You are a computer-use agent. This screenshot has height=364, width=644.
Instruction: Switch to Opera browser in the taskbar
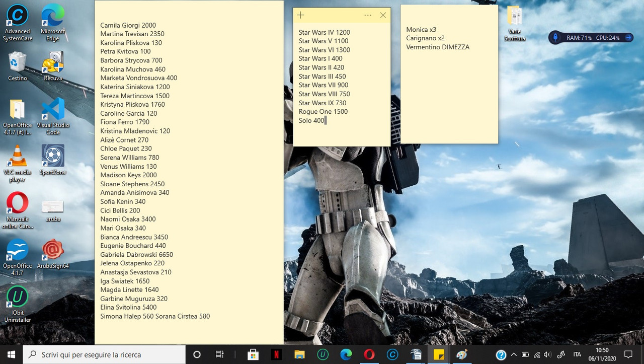[x=369, y=354]
